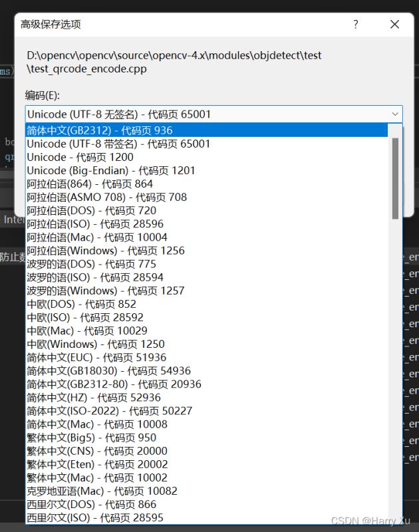Select 简体中文(HZ) - 代码页 52936
Image resolution: width=419 pixels, height=532 pixels.
coord(94,398)
